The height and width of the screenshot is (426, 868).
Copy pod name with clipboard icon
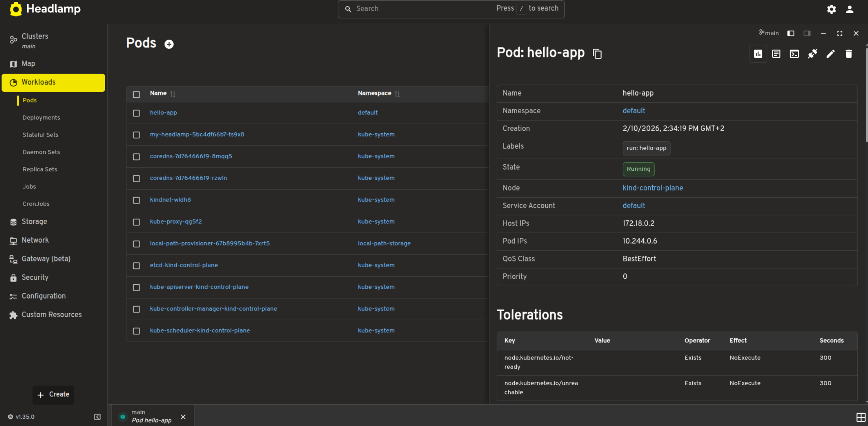point(597,54)
